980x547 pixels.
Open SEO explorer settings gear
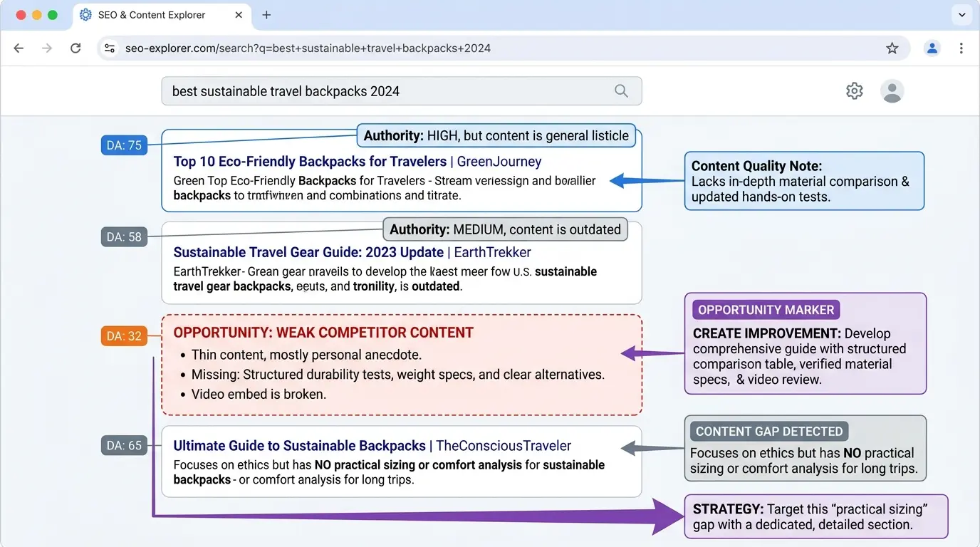coord(855,91)
